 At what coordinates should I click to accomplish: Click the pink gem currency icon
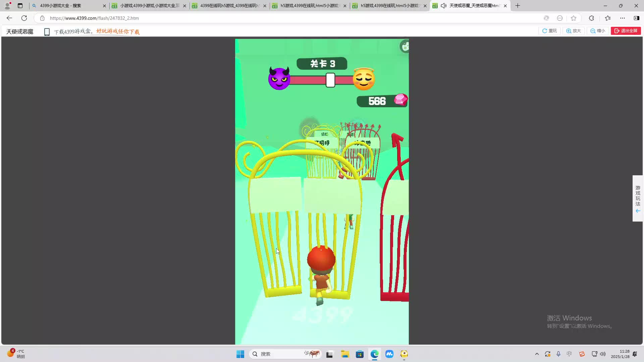400,100
